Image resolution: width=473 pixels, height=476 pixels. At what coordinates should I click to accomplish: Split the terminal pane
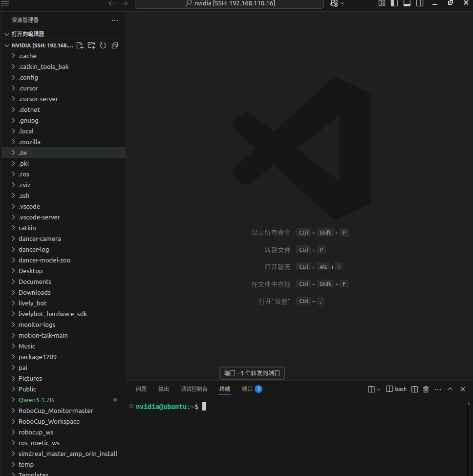tap(414, 389)
